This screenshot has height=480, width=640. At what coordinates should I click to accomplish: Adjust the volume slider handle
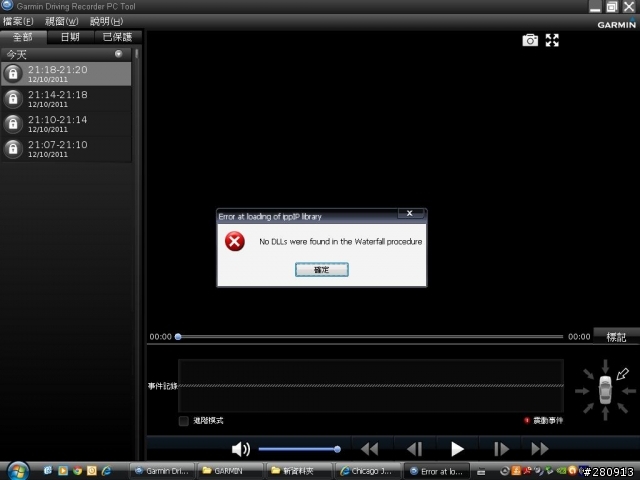[337, 449]
